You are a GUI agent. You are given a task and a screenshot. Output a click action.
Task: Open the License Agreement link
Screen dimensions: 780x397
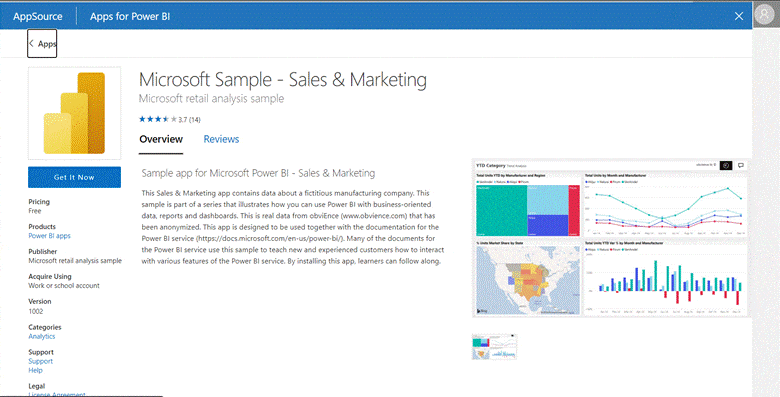57,395
